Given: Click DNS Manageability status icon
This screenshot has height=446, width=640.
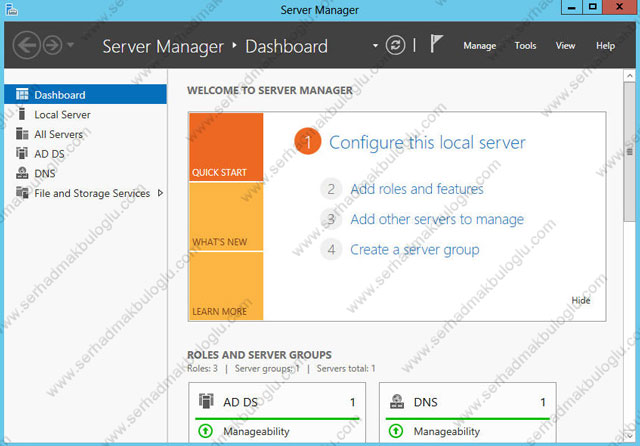Looking at the screenshot, I should pyautogui.click(x=396, y=431).
